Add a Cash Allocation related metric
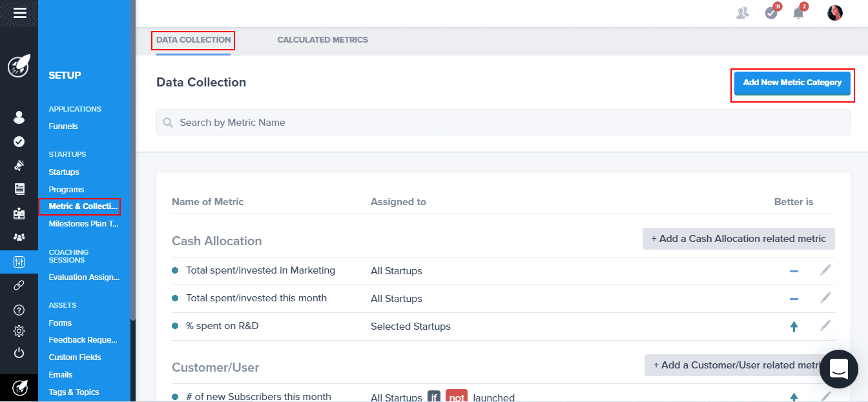Screen dimensions: 868x402 pyautogui.click(x=738, y=239)
